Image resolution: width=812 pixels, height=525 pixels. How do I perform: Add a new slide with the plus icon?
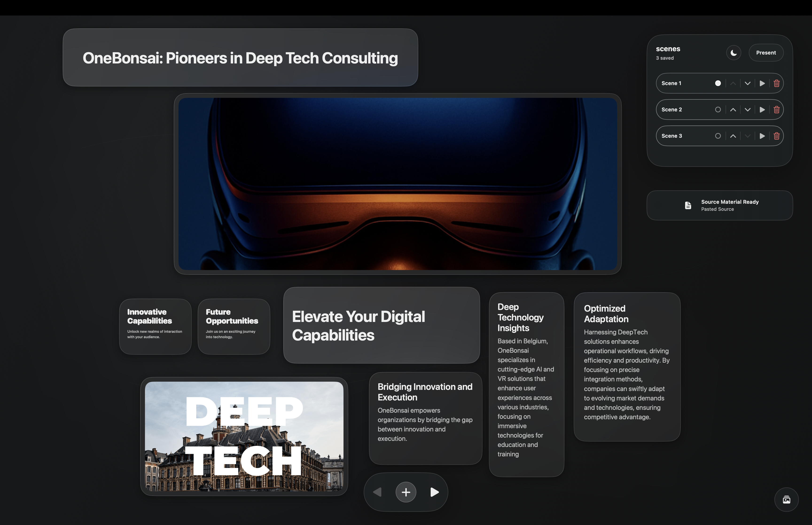click(x=406, y=492)
